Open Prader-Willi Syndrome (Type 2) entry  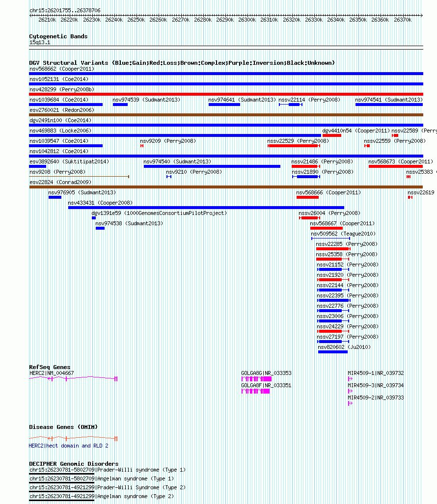click(x=108, y=487)
